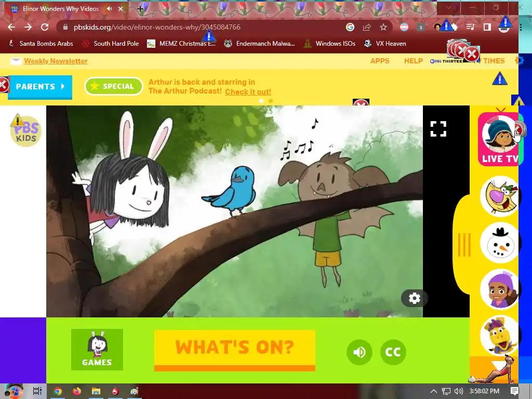The width and height of the screenshot is (532, 399).
Task: Open a new browser tab
Action: point(140,9)
